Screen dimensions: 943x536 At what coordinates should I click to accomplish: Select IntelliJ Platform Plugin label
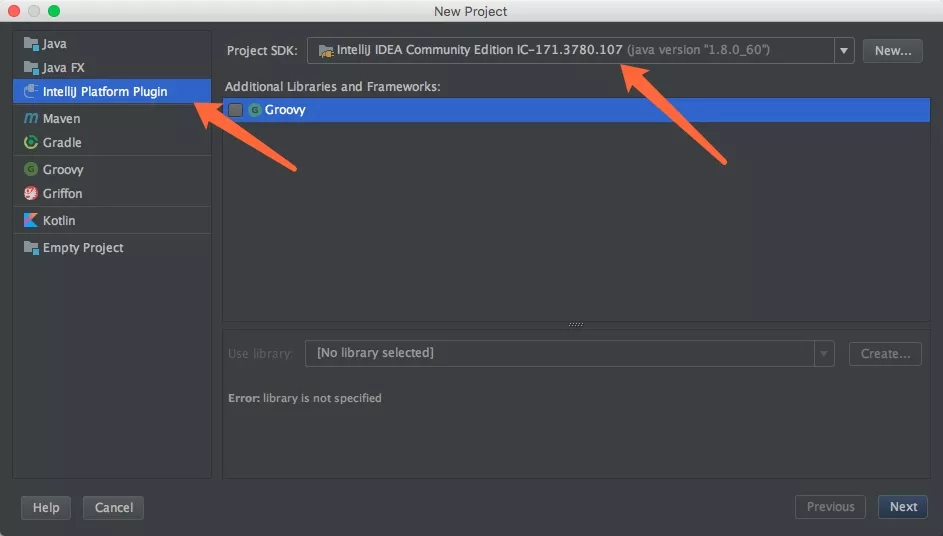coord(105,91)
